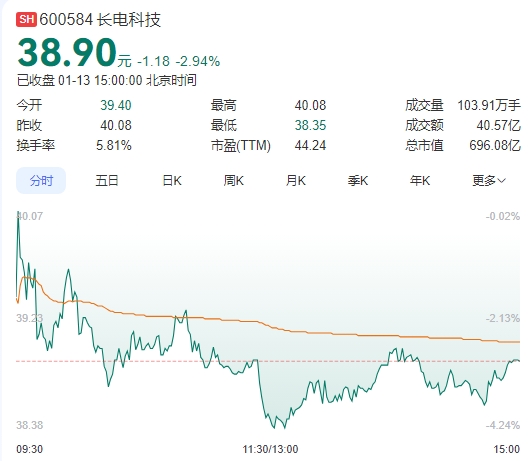Click the chart percent label -2.13%
528x461 pixels.
click(503, 318)
